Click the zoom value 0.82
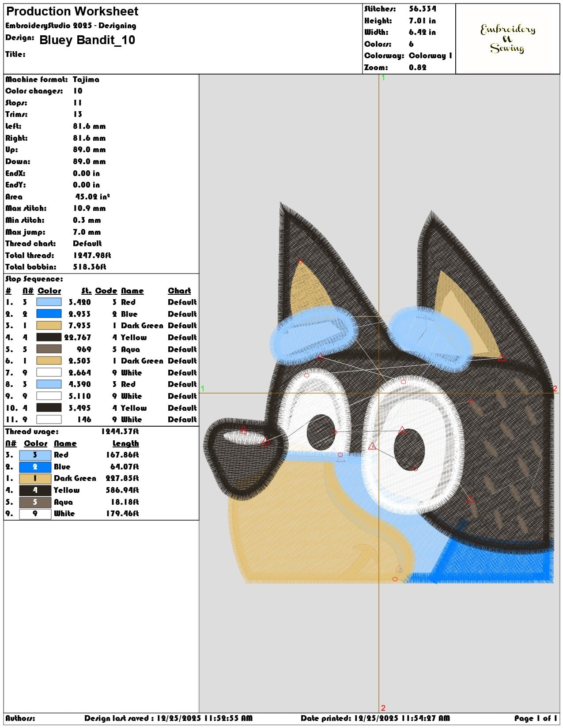 click(418, 68)
